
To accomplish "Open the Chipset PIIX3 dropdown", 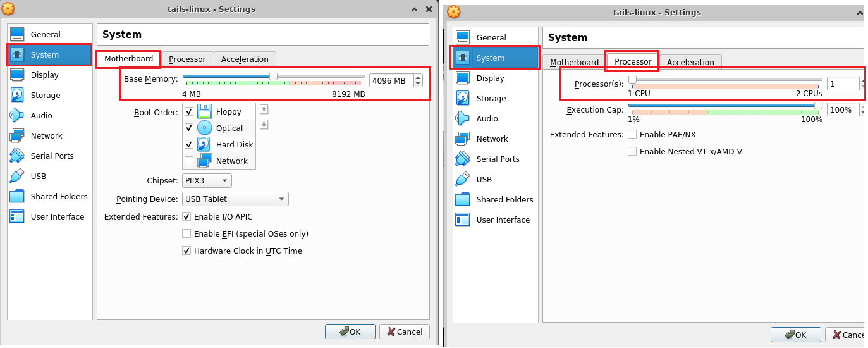I will click(x=207, y=181).
